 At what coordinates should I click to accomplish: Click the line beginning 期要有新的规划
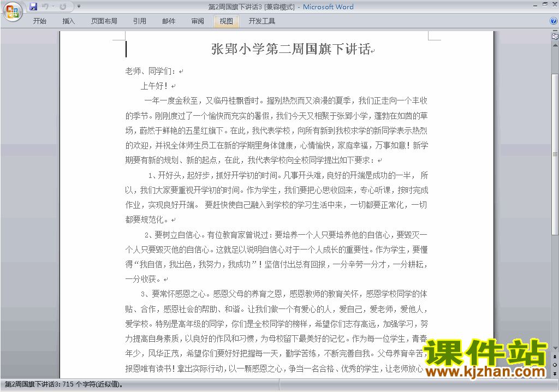point(250,161)
